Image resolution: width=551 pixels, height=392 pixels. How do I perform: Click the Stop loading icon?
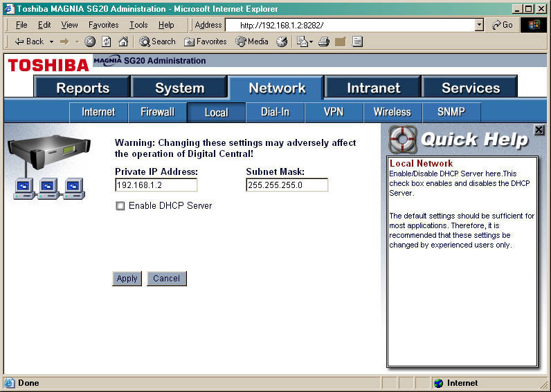pyautogui.click(x=90, y=41)
